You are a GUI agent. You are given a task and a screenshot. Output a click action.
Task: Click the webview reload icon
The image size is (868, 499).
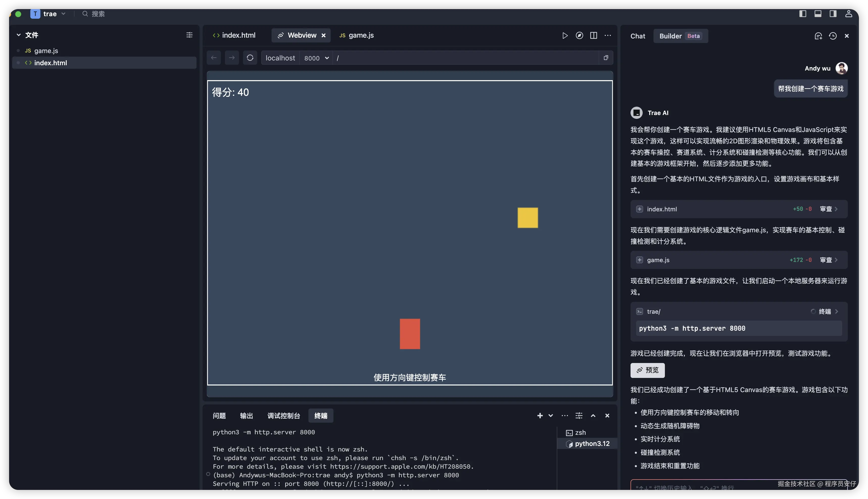point(250,58)
